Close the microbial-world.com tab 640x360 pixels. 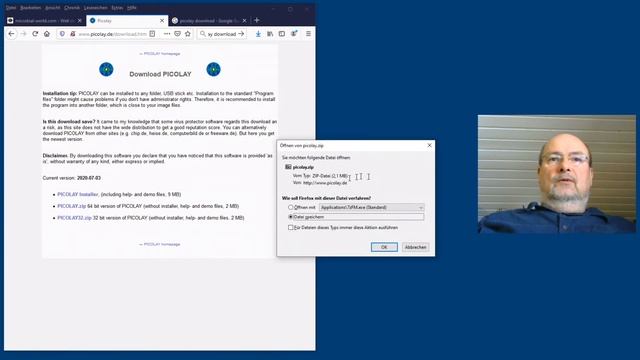tap(80, 20)
